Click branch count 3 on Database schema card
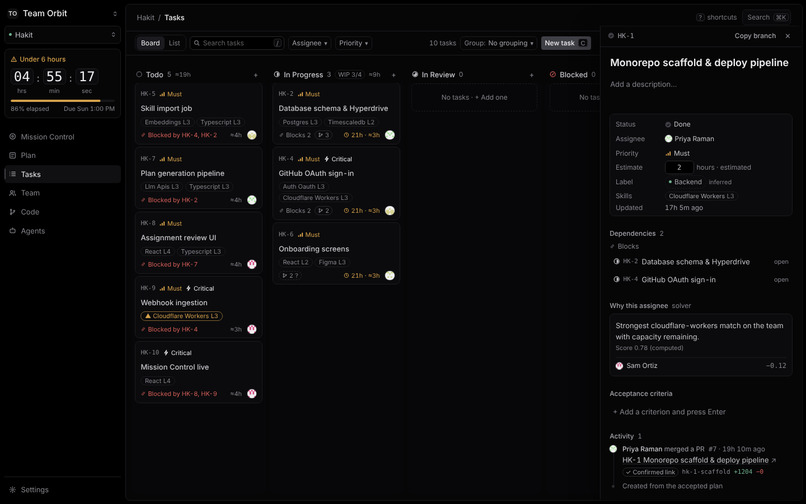806x504 pixels. 323,135
